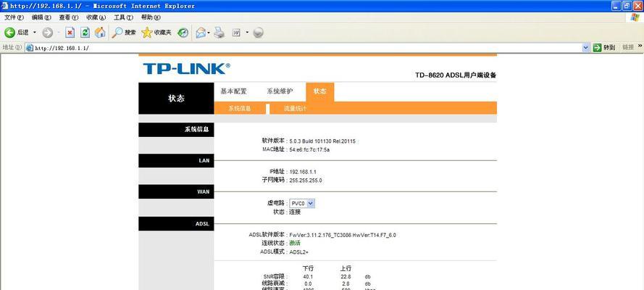Click the ADSL mode value ADSL2+
Viewport: 644px width, 290px height.
[x=298, y=252]
